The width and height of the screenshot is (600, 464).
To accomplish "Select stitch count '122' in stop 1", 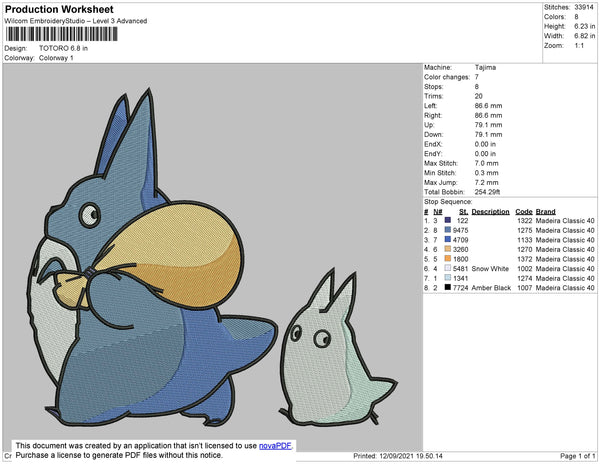I will coord(462,220).
